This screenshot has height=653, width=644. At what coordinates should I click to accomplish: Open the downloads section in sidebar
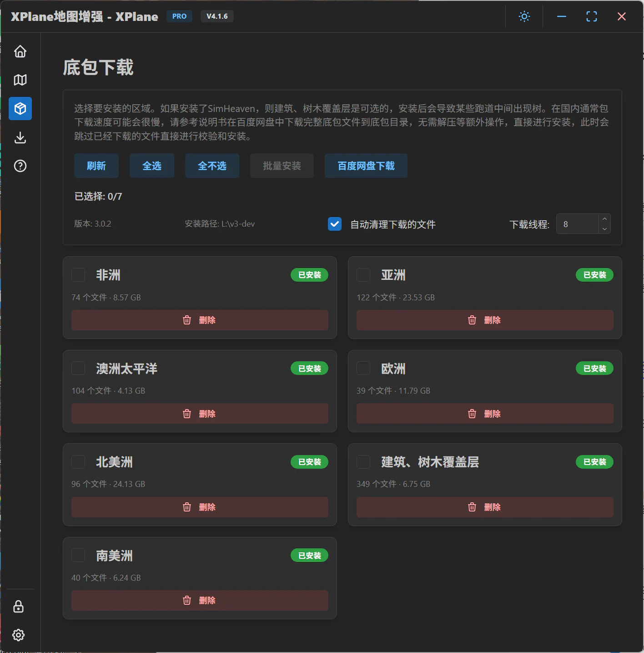[20, 137]
